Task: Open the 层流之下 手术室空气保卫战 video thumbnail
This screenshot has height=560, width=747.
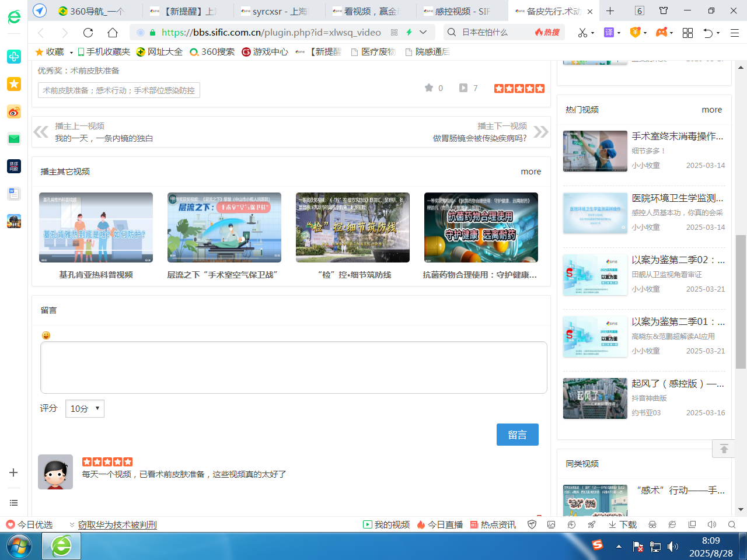Action: tap(224, 228)
